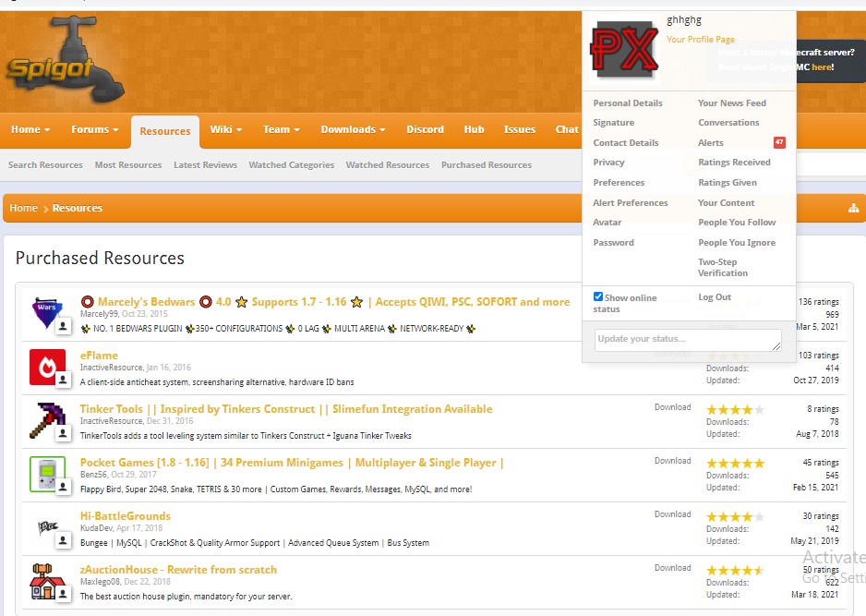Click the star rating of zAuctionHouse

coord(736,570)
